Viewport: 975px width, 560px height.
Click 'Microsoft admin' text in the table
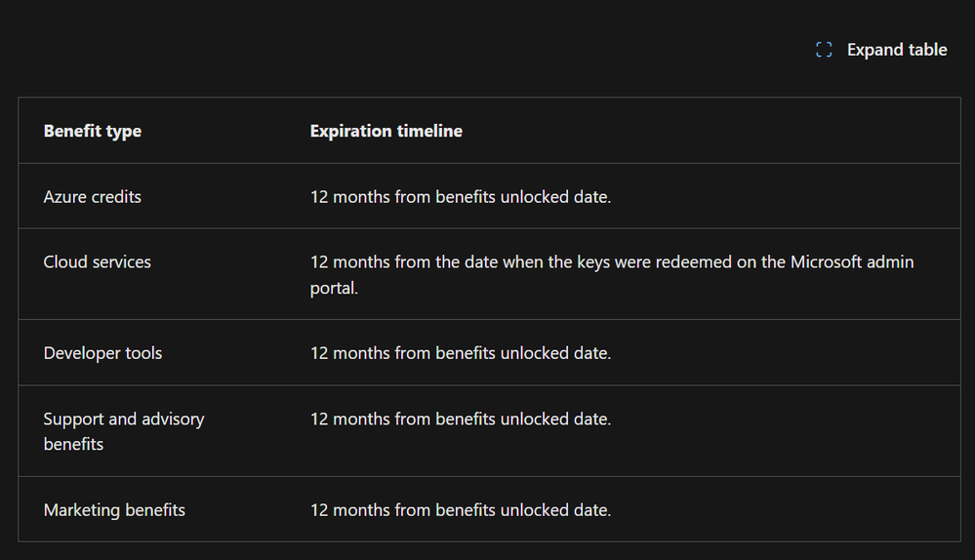852,262
